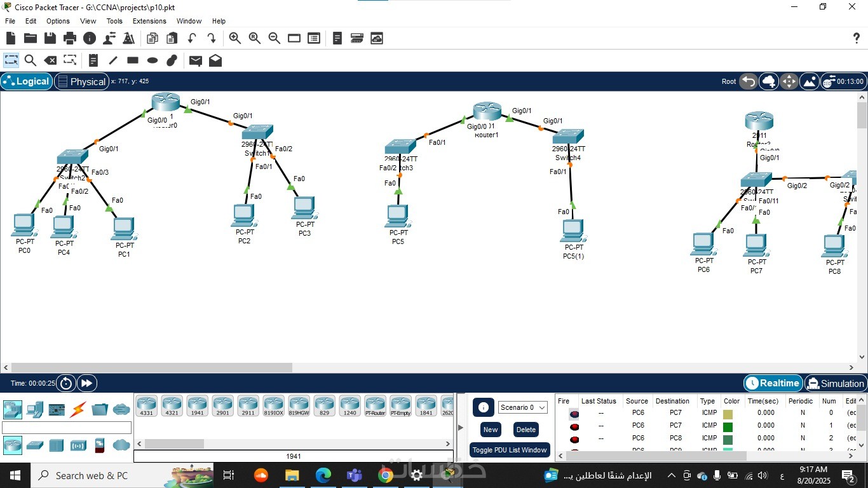Open the Help question mark

point(856,38)
